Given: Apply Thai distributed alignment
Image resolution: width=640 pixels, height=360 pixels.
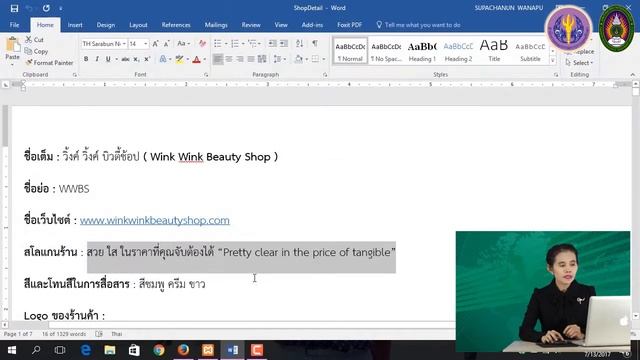Looking at the screenshot, I should [x=262, y=60].
